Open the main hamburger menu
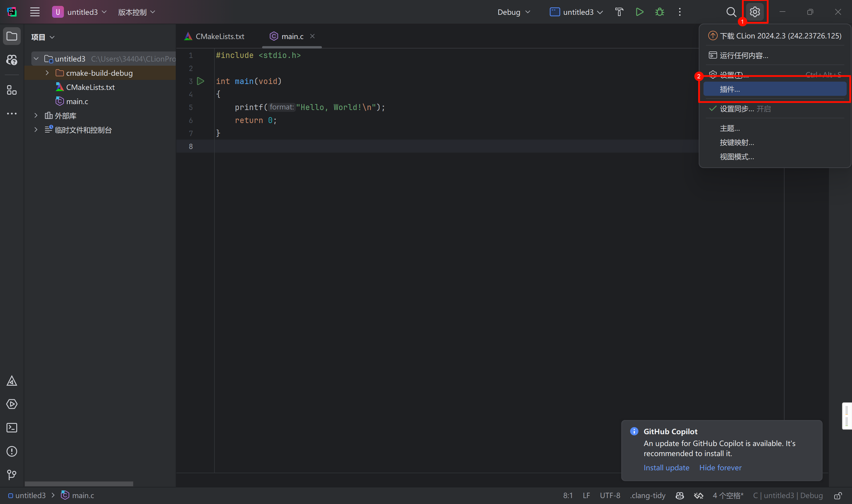Screen dimensions: 852x504 [x=35, y=12]
